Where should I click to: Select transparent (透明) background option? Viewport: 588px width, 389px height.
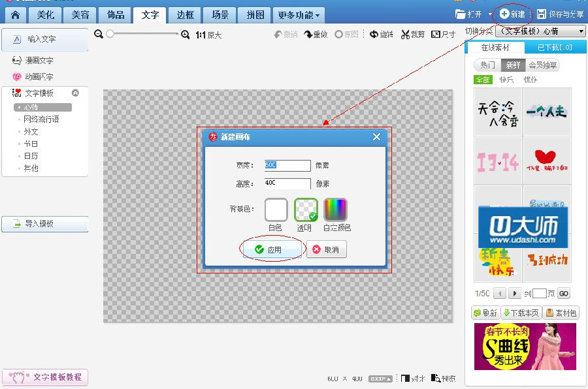(306, 210)
